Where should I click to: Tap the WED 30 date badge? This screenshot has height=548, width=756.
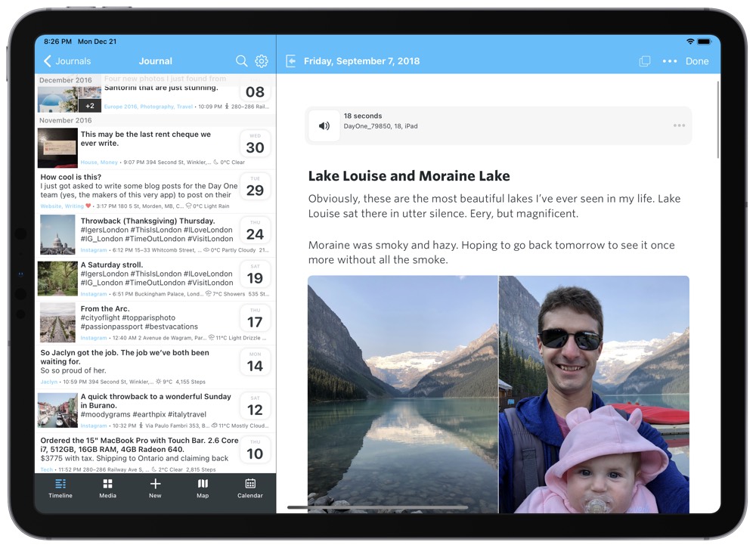[255, 144]
